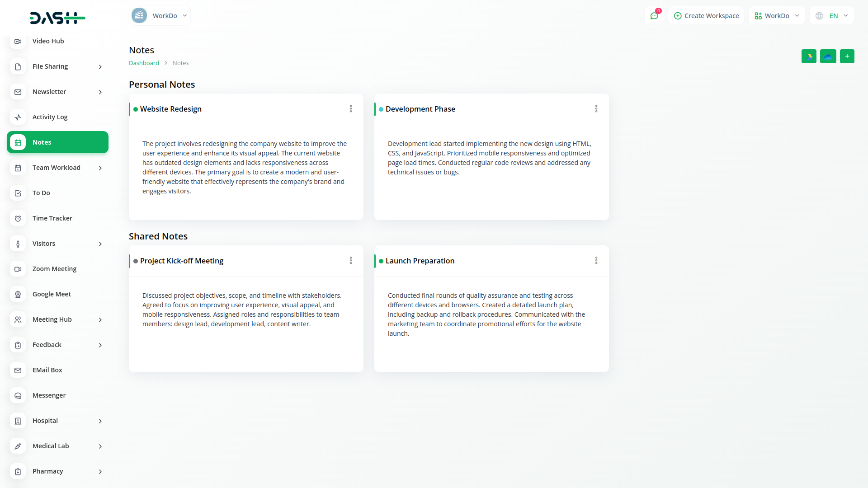Add a new note with plus button
Viewport: 868px width, 488px height.
847,56
